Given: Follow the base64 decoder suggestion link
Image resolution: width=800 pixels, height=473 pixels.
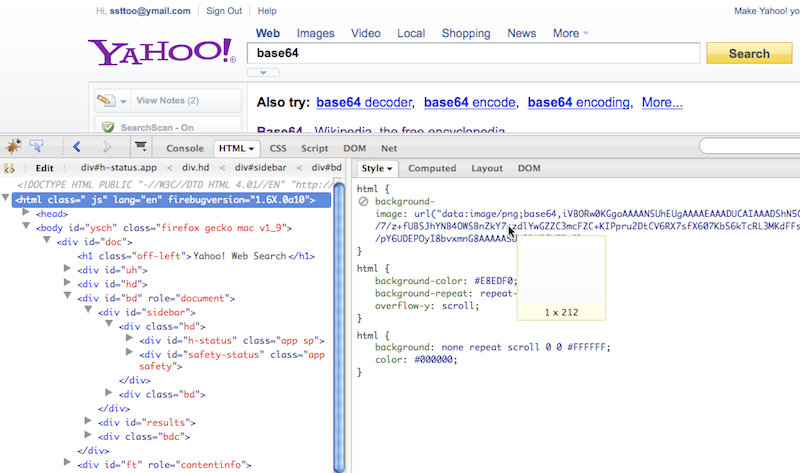Looking at the screenshot, I should 364,103.
